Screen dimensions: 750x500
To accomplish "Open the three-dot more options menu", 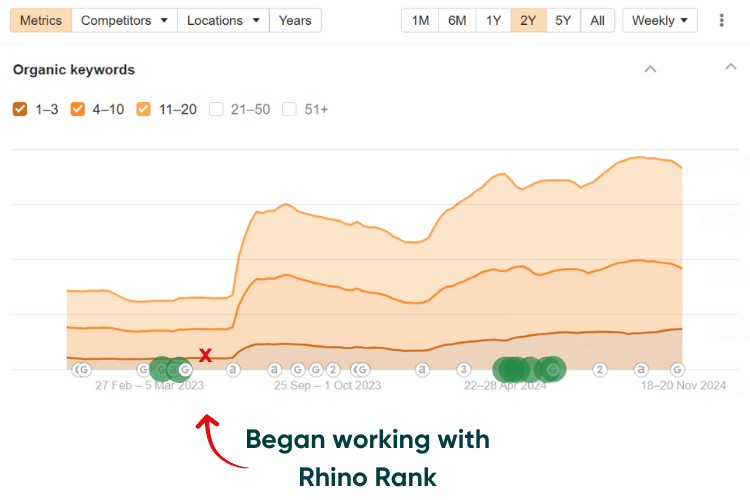I will [x=721, y=21].
